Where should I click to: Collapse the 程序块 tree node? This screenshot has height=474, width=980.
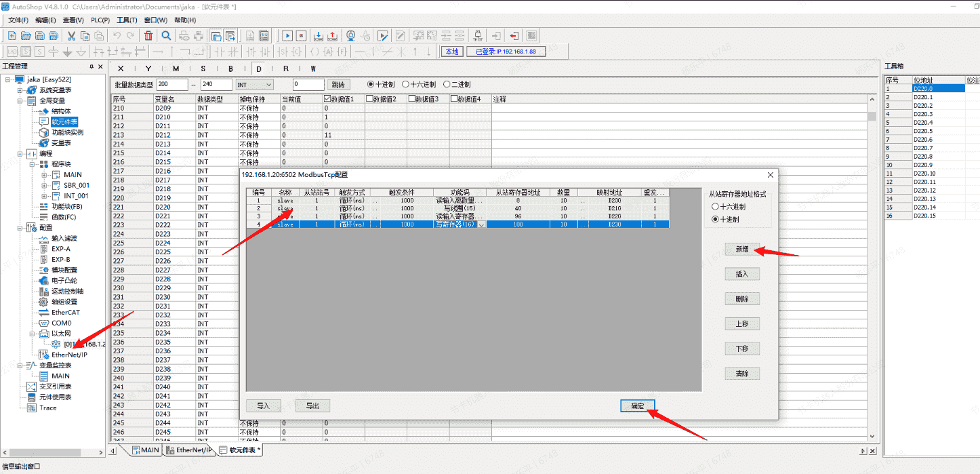click(32, 164)
